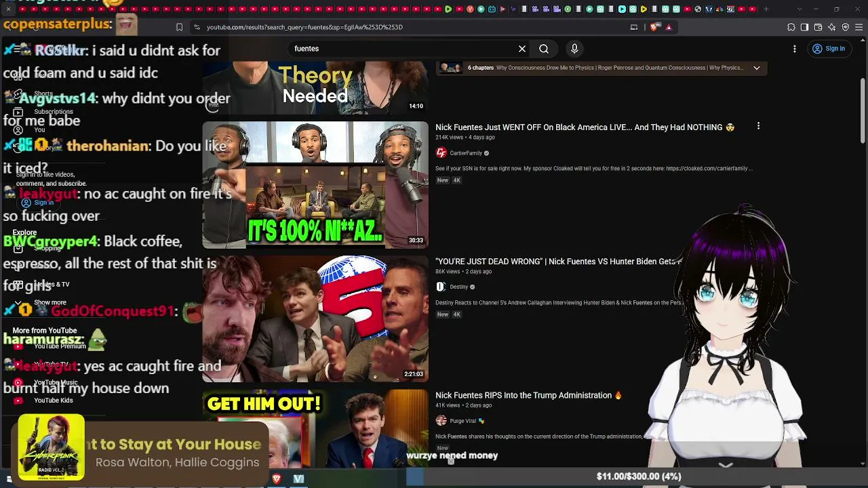The height and width of the screenshot is (488, 868).
Task: Click the magnifier search button
Action: click(544, 49)
